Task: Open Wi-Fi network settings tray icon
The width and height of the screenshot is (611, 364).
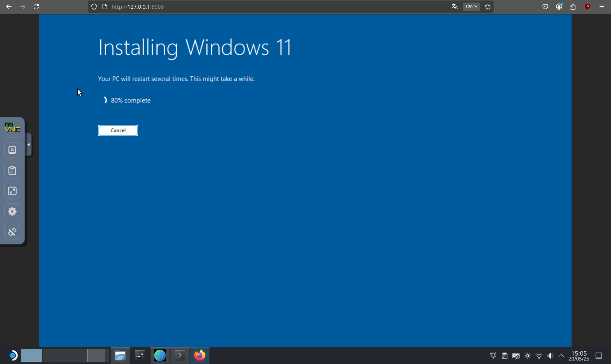Action: [539, 356]
